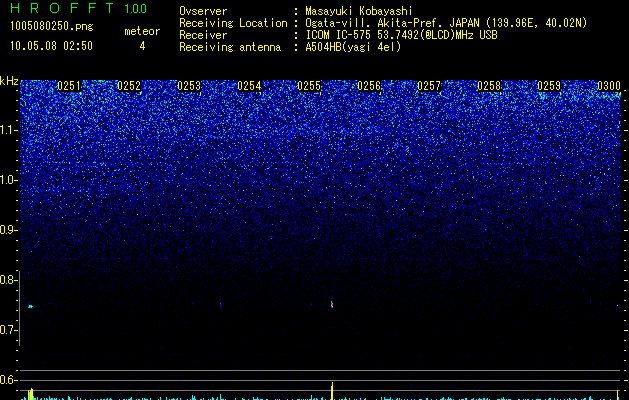
Task: Select the ICOM IC-575 53.7492 MHz USB text
Action: (x=402, y=35)
